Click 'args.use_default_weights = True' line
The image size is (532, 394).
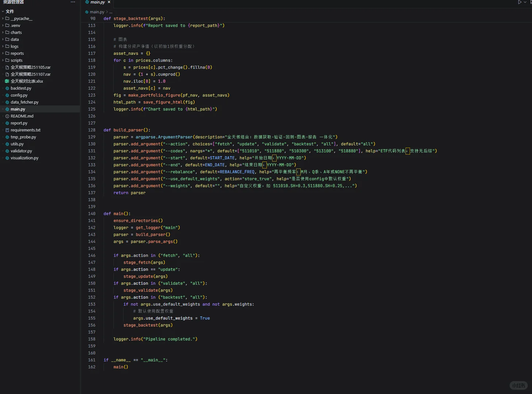click(x=171, y=318)
